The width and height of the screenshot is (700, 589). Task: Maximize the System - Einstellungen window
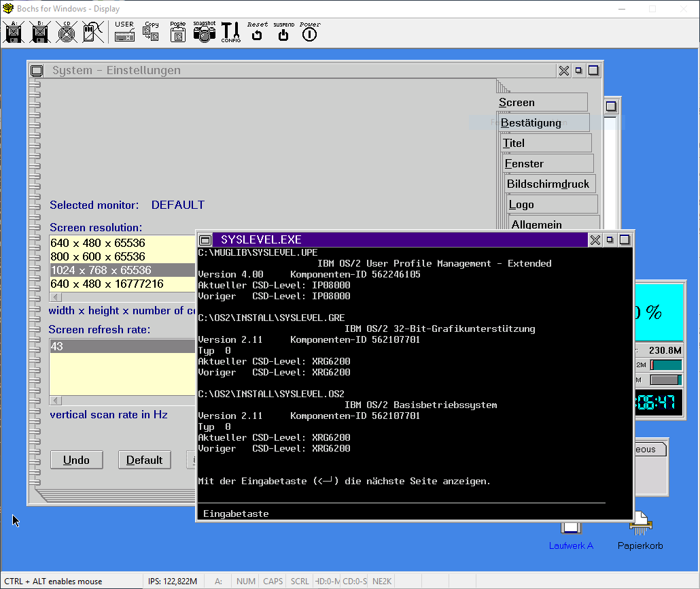[593, 71]
